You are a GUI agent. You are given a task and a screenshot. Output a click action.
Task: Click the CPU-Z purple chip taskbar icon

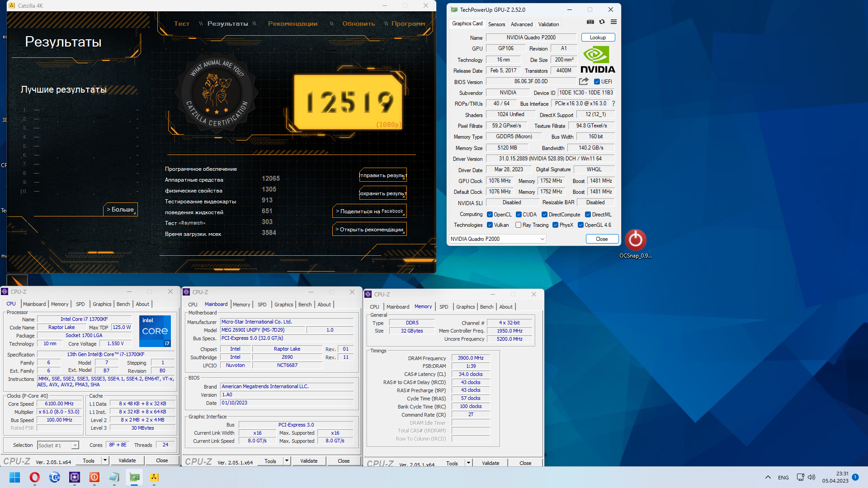75,477
